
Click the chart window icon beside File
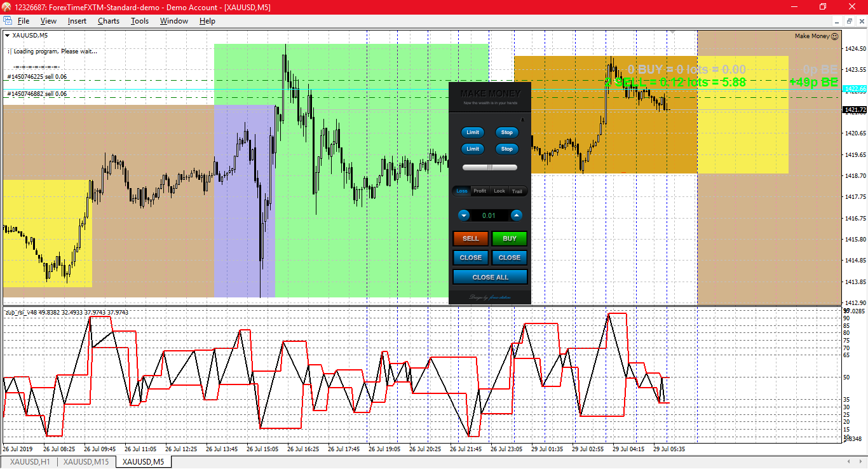point(8,21)
